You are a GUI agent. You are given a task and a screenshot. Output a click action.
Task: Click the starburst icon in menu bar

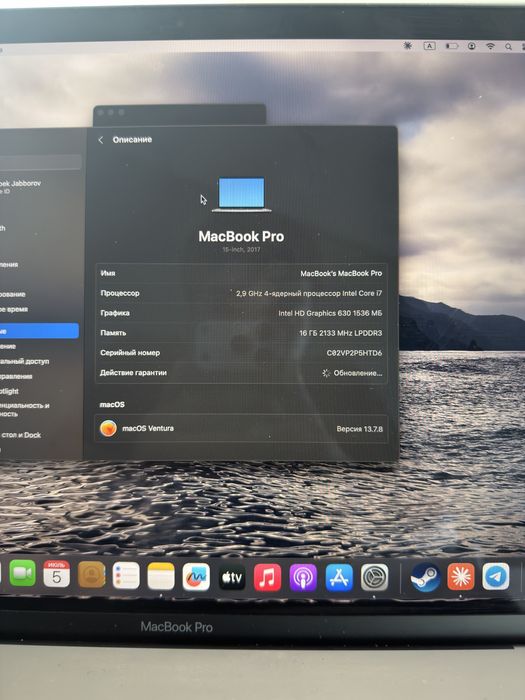(408, 46)
